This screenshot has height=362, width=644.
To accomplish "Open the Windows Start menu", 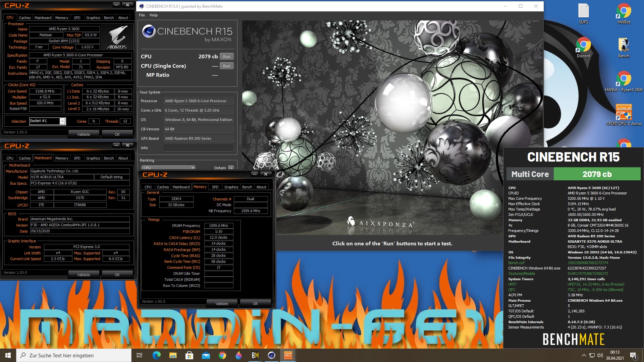I will [x=8, y=355].
